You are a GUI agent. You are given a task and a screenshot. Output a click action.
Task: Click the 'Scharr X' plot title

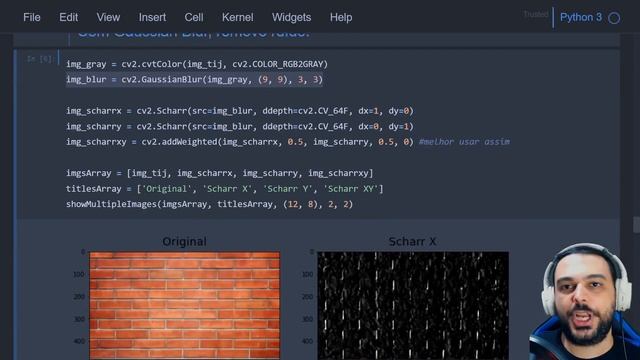(x=413, y=242)
